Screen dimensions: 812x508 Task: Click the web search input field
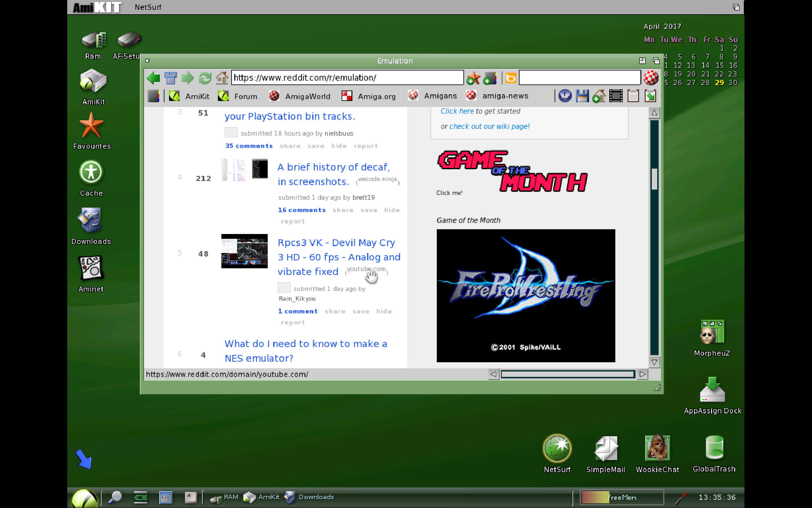click(x=580, y=77)
